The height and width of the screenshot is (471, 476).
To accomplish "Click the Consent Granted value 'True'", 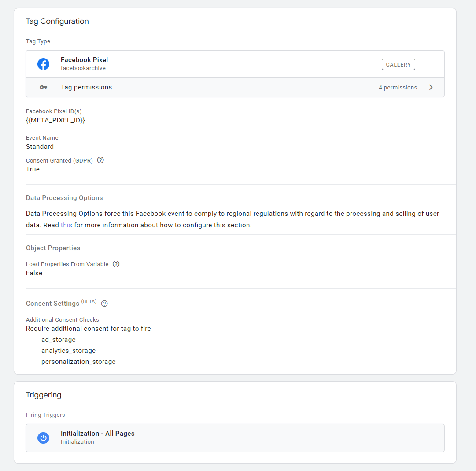I will click(33, 169).
